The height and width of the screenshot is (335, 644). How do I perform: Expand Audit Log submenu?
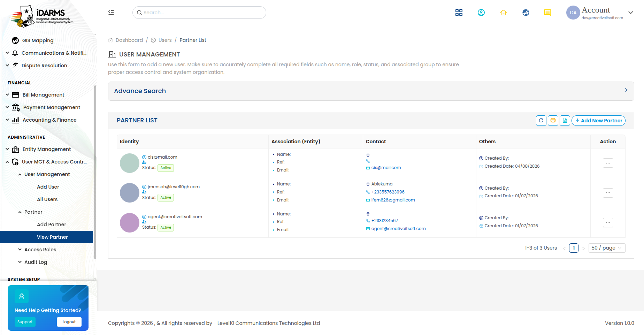tap(36, 262)
